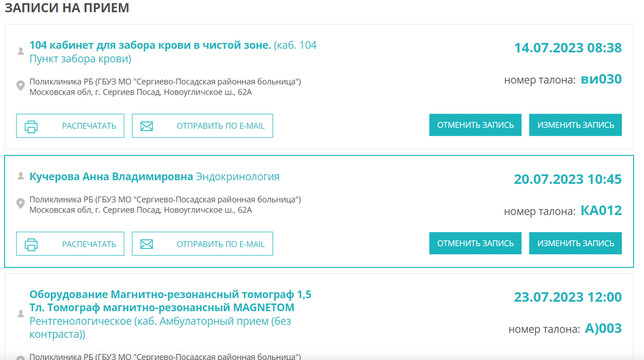The width and height of the screenshot is (644, 360).
Task: Send the 14.07.2023 appointment by e-mail
Action: (x=202, y=126)
